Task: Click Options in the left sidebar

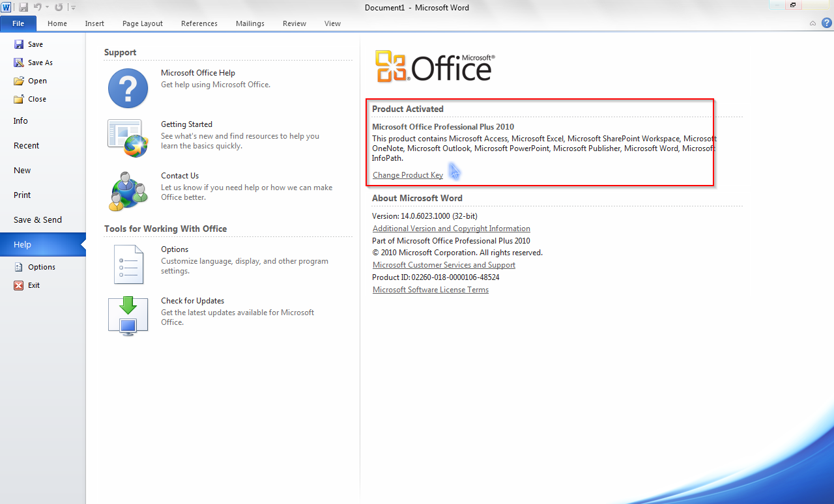Action: 42,267
